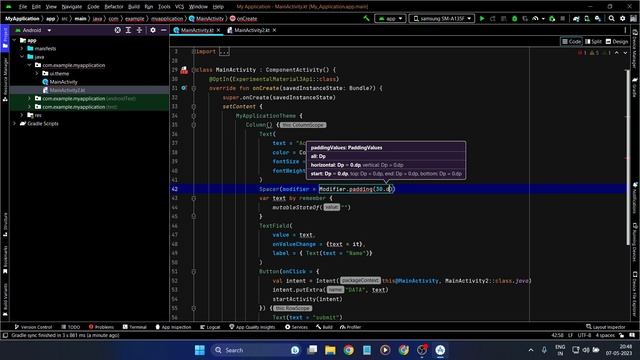This screenshot has width=640, height=360.
Task: Open the Version Control tool window
Action: tap(33, 327)
